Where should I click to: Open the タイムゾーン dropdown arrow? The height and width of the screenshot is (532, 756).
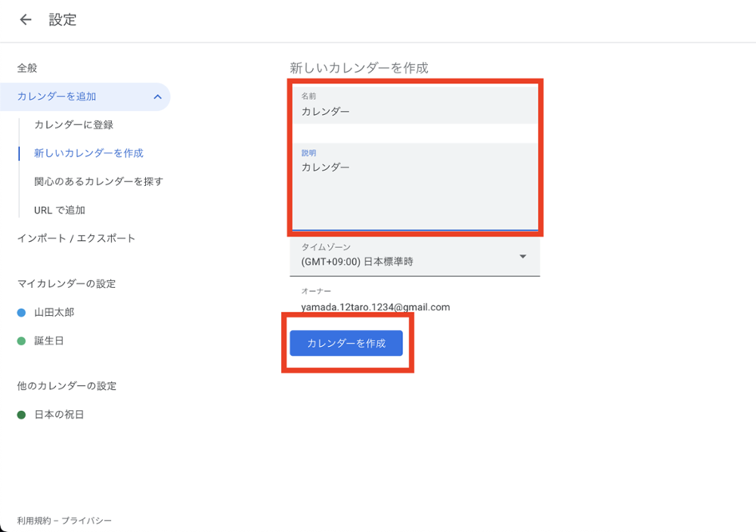tap(522, 257)
